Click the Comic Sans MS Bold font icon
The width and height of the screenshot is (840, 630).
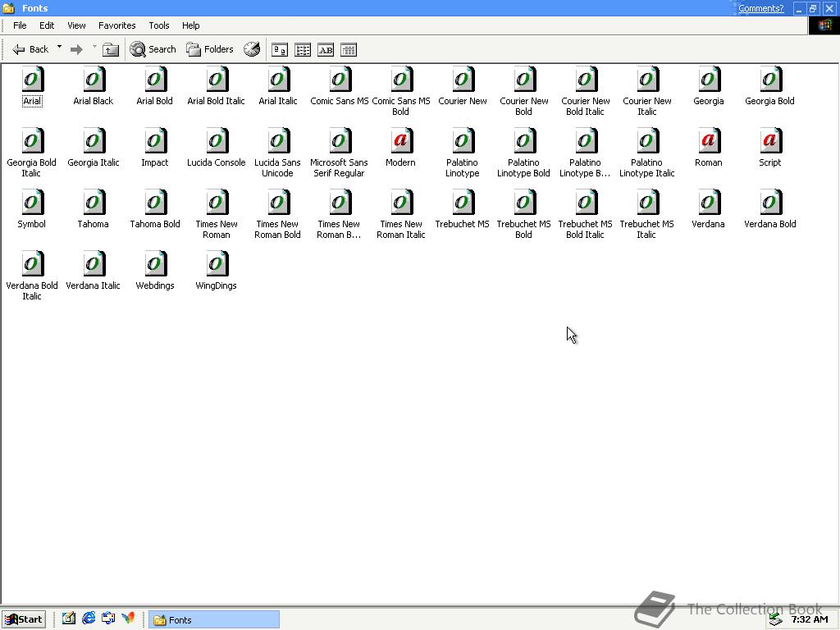click(401, 80)
